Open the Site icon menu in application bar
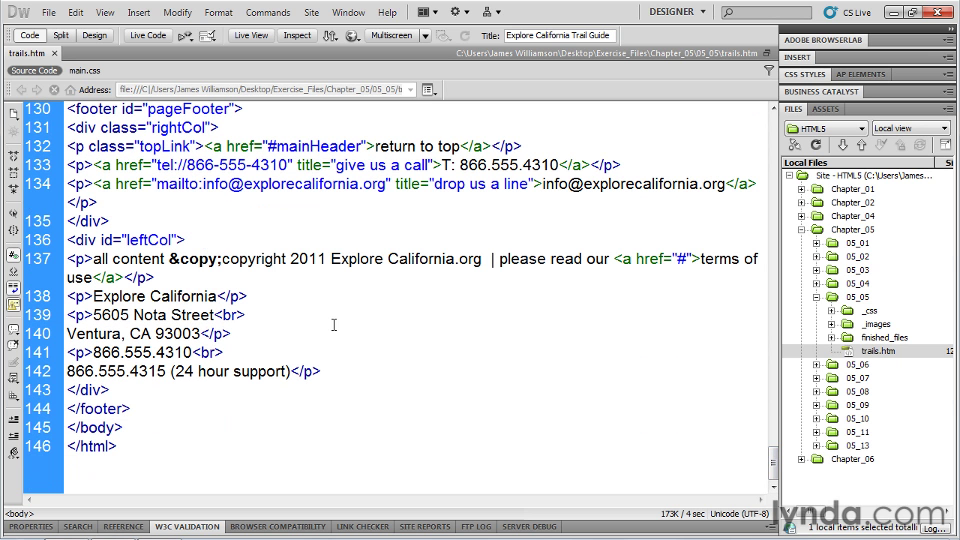 coord(491,12)
